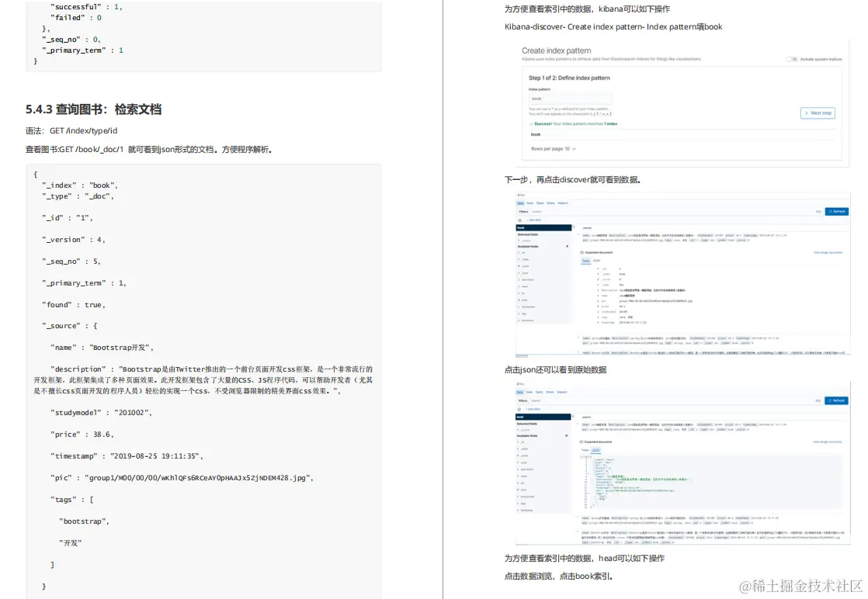Viewport: 868px width, 599px height.
Task: Expand the spring document row in JSON-view Discover
Action: (578, 518)
